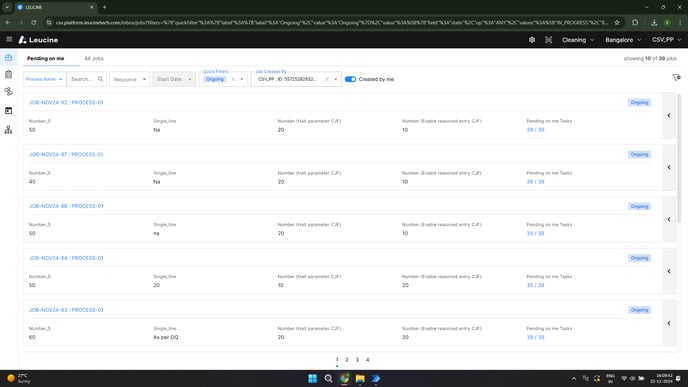Viewport: 688px width, 387px height.
Task: Go to page 4 of jobs
Action: tap(368, 360)
